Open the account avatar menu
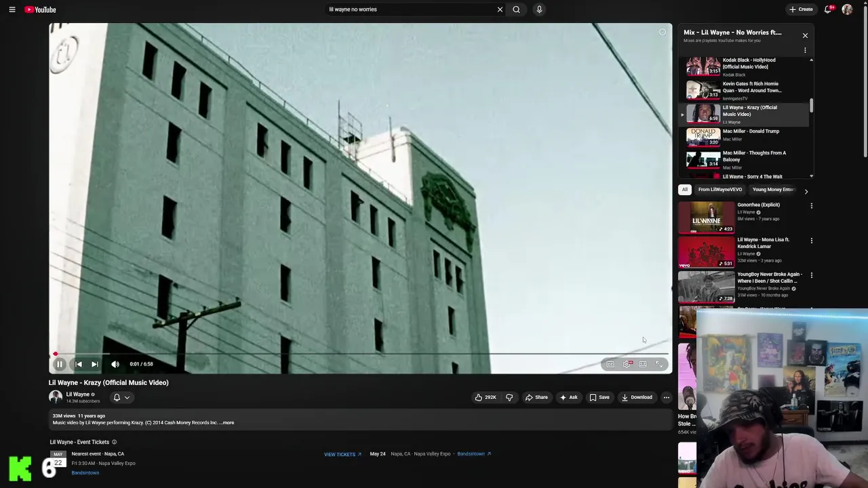 [847, 9]
